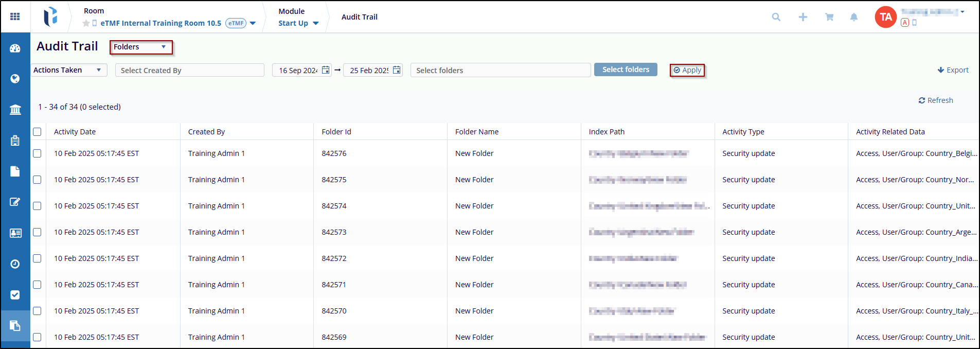Expand the Actions Taken dropdown
This screenshot has height=349, width=980.
[x=68, y=70]
